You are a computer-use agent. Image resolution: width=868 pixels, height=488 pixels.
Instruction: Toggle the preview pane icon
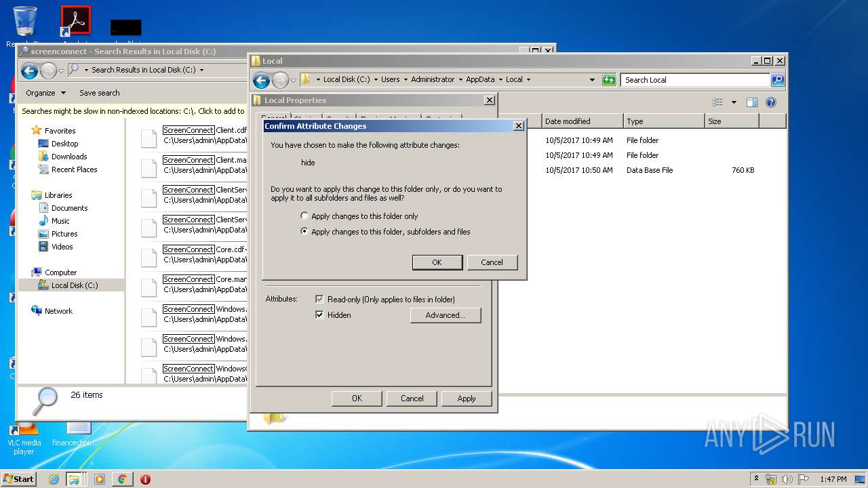click(x=751, y=102)
